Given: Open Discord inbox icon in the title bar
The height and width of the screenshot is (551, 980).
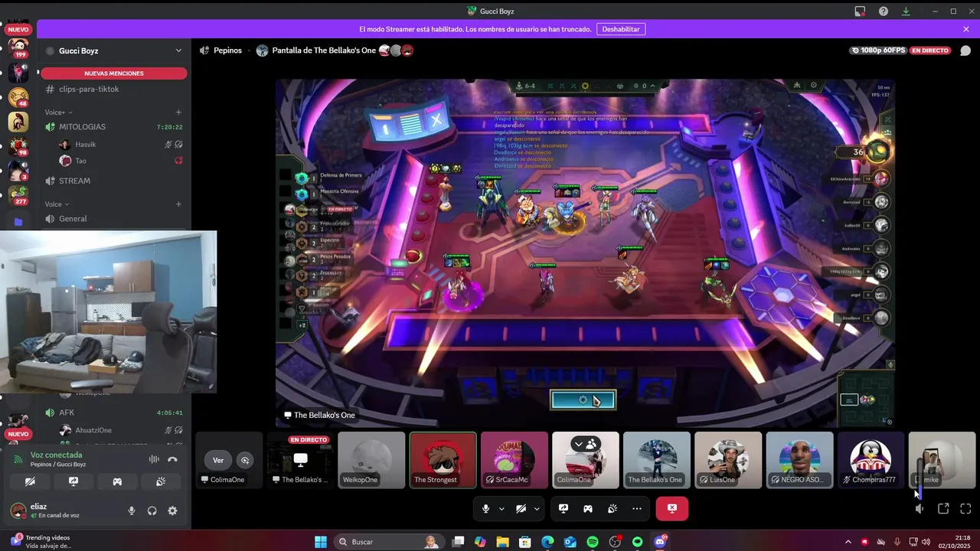Looking at the screenshot, I should pos(860,11).
